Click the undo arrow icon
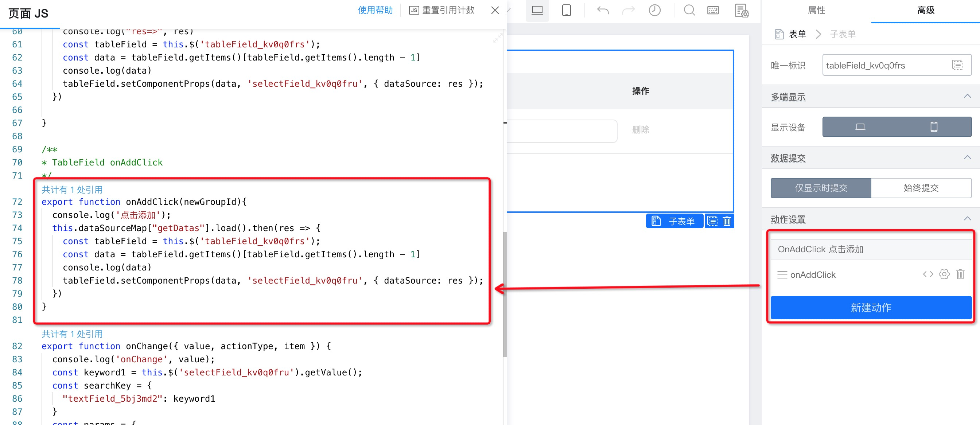This screenshot has width=980, height=425. pos(602,10)
